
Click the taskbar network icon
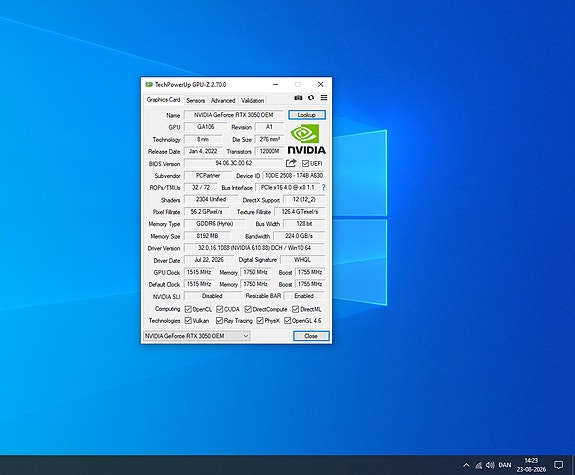tap(479, 465)
